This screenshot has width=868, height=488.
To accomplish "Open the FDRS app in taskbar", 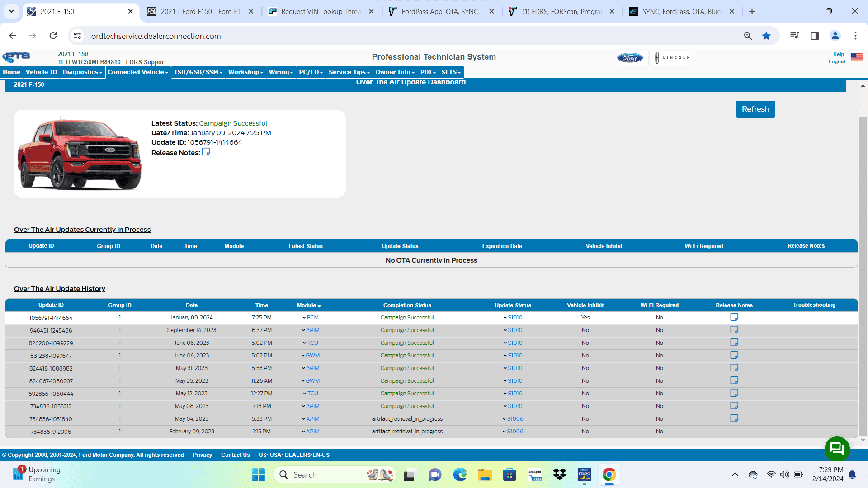I will pos(584,475).
